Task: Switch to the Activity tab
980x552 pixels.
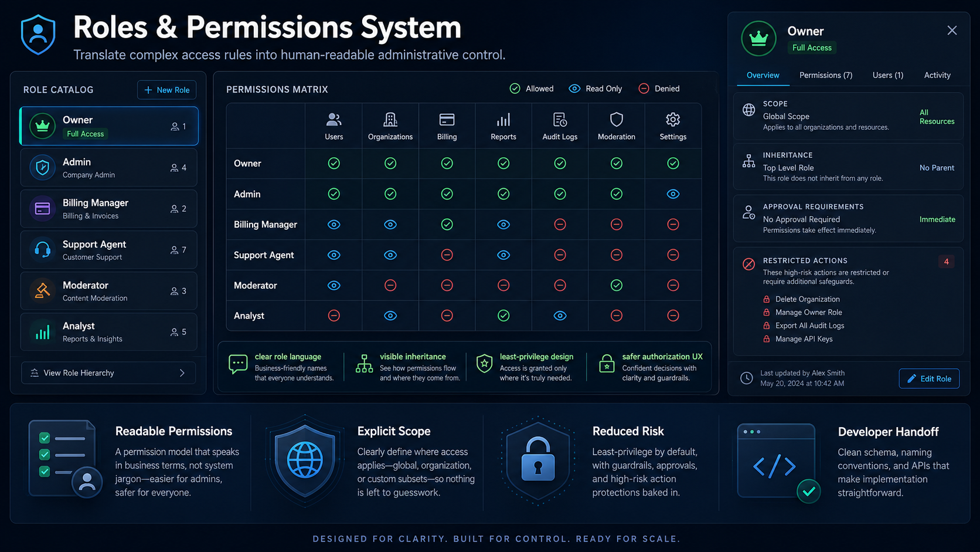Action: coord(937,75)
